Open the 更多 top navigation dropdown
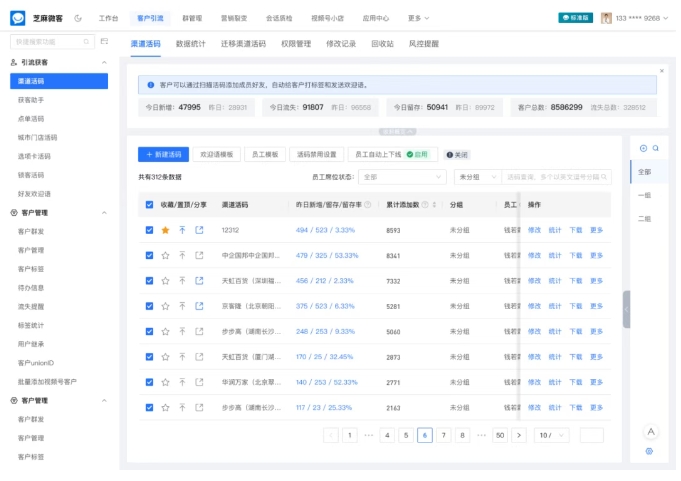This screenshot has width=681, height=481. click(x=418, y=18)
